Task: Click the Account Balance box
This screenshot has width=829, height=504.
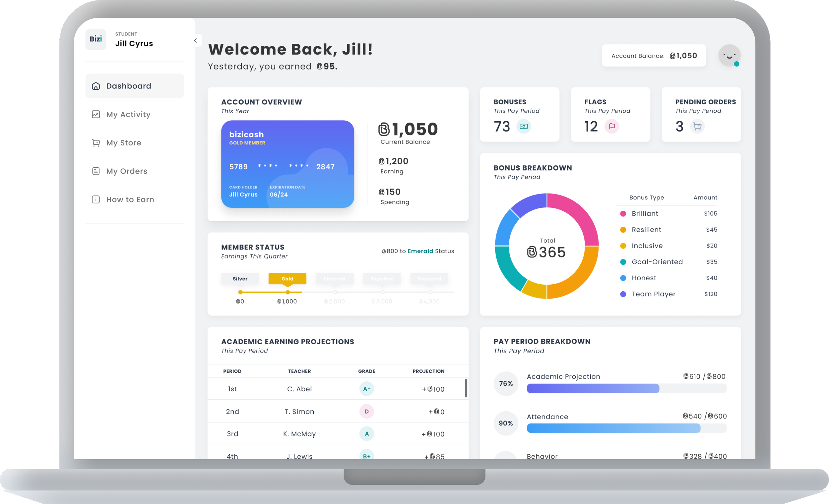Action: [654, 56]
